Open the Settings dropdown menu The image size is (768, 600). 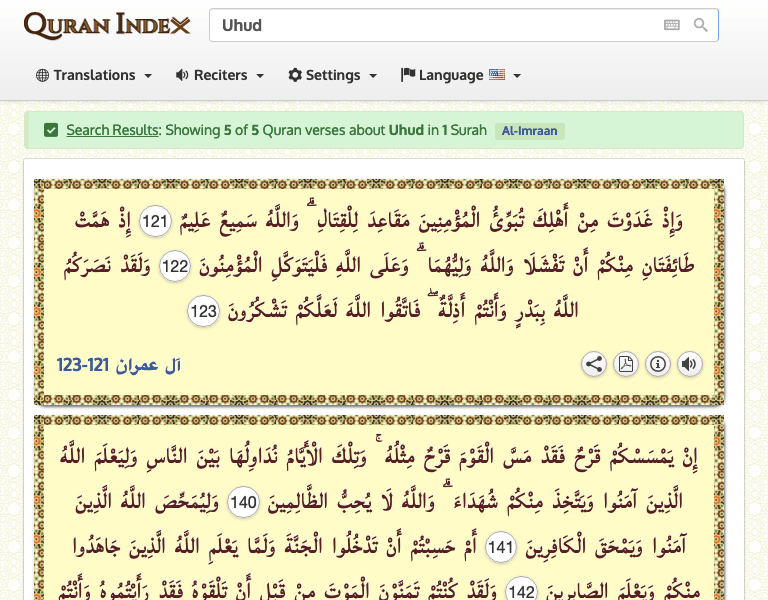333,75
